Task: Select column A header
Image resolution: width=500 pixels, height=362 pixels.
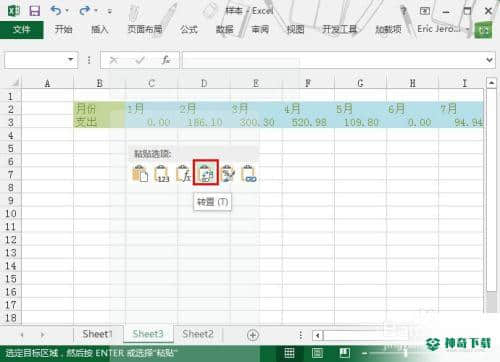Action: [x=47, y=83]
